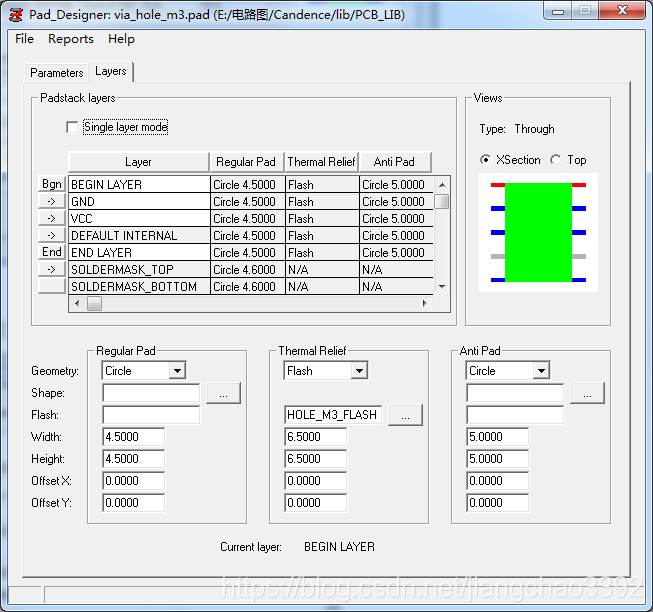Click the Anti Pad shape browse button
Image resolution: width=653 pixels, height=612 pixels.
[587, 393]
